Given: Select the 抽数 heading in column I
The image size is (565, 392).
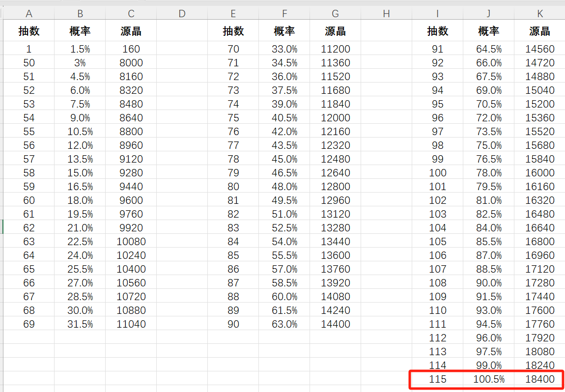Looking at the screenshot, I should click(x=437, y=30).
